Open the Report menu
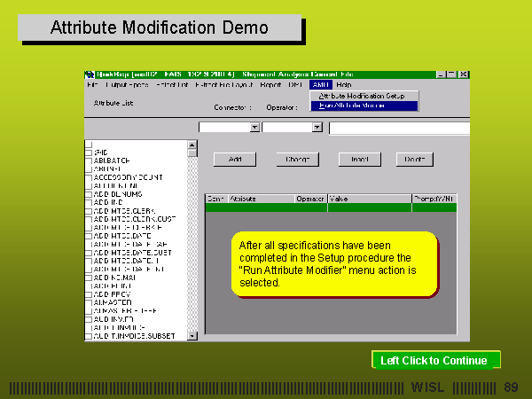Viewport: 532px width, 399px height. [270, 84]
